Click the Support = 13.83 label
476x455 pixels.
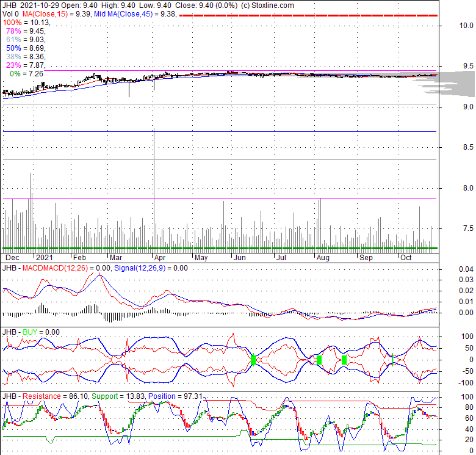click(118, 396)
